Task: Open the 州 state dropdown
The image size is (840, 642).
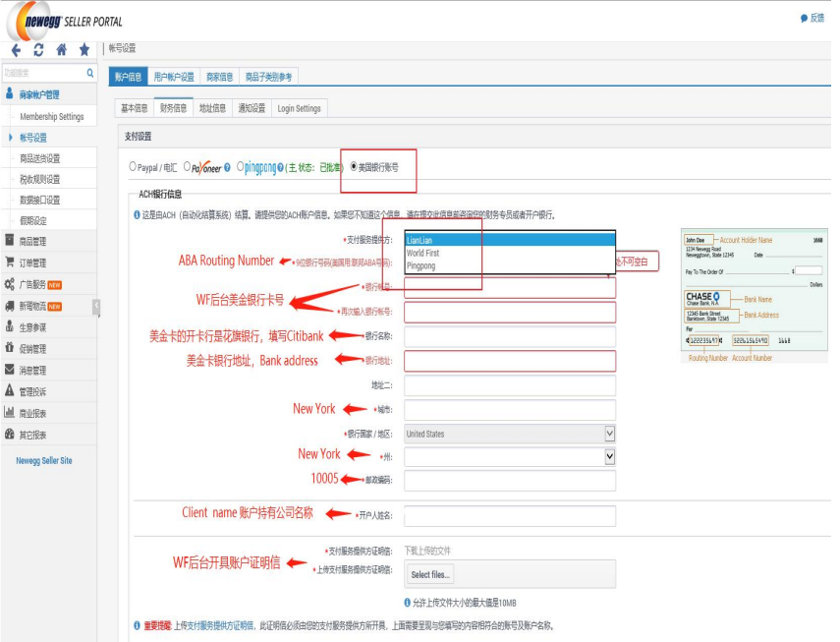Action: point(510,456)
